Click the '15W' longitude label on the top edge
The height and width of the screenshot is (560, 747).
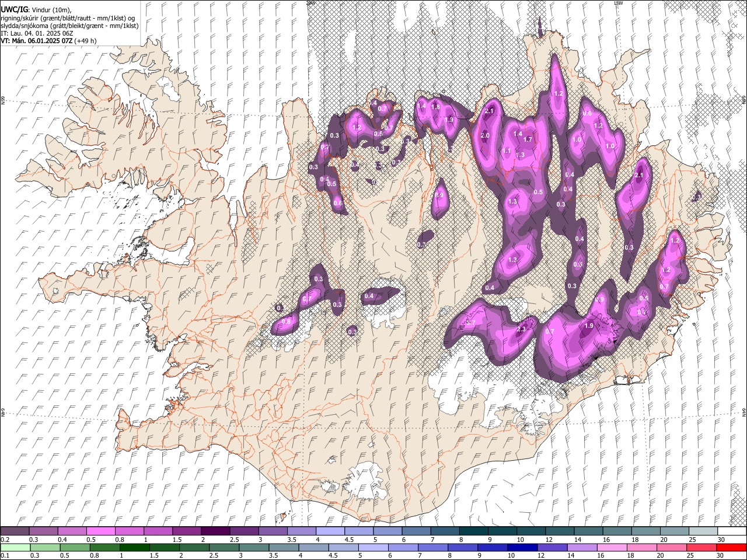(619, 3)
